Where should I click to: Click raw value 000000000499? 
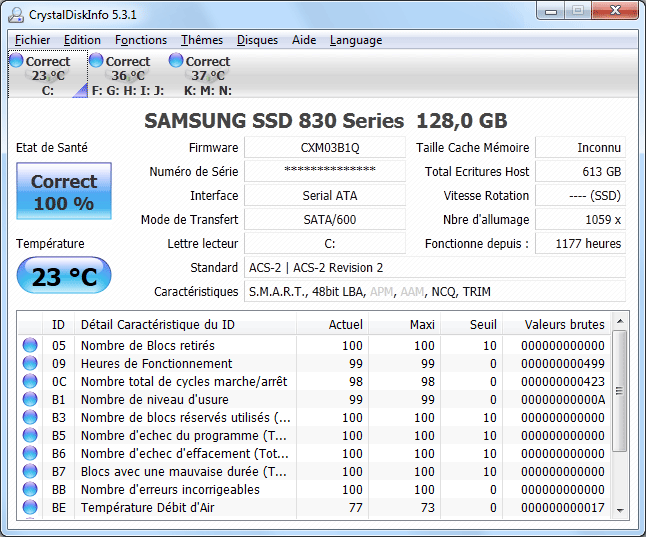(x=563, y=363)
